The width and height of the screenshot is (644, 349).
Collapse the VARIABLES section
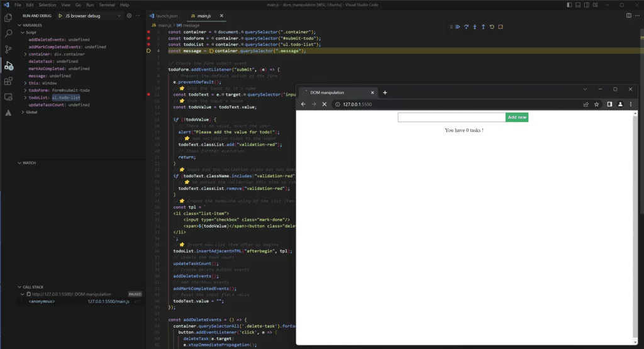[19, 25]
